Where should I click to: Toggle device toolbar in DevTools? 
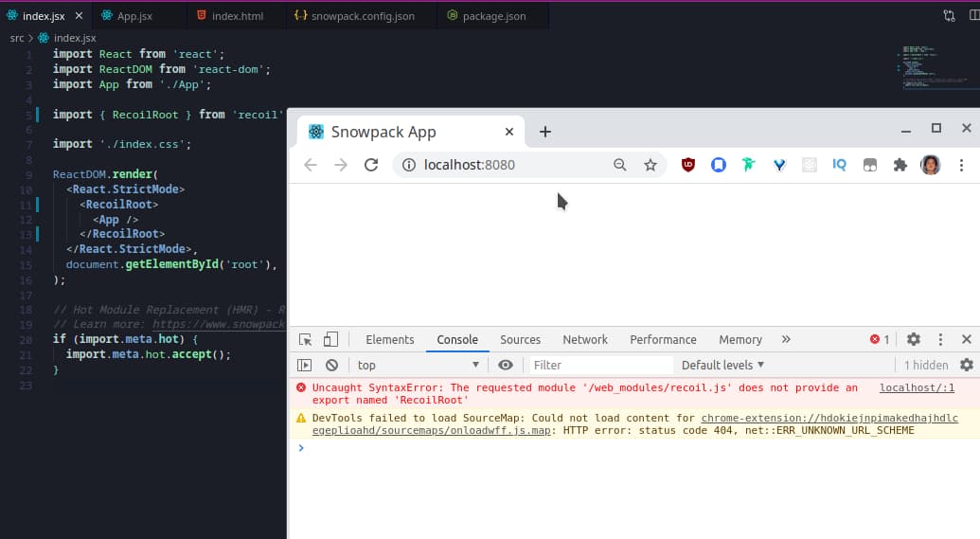[x=330, y=339]
